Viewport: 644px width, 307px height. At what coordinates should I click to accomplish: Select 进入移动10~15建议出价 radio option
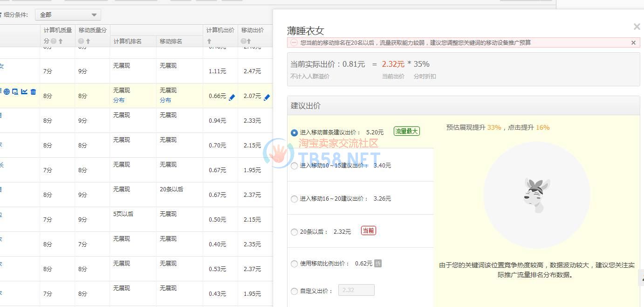[294, 166]
